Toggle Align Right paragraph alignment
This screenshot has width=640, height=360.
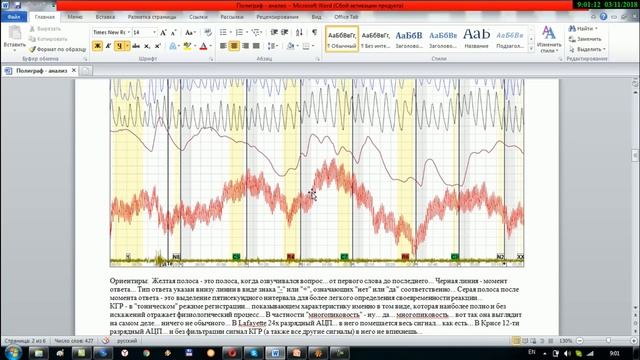click(245, 46)
